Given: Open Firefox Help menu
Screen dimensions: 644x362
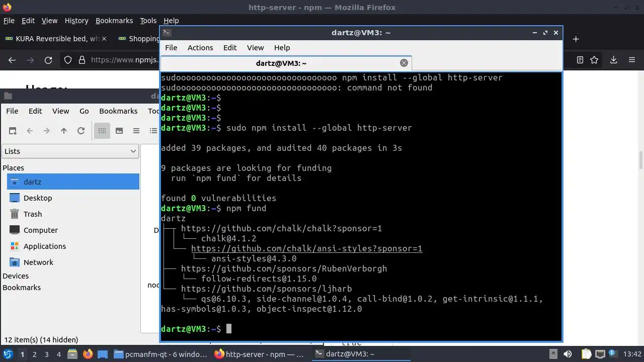Looking at the screenshot, I should tap(171, 21).
